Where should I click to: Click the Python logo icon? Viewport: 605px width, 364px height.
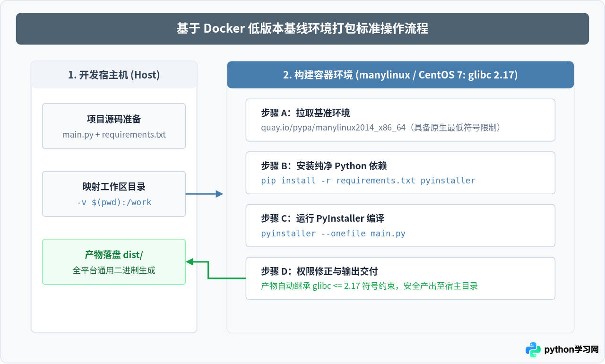click(x=533, y=349)
